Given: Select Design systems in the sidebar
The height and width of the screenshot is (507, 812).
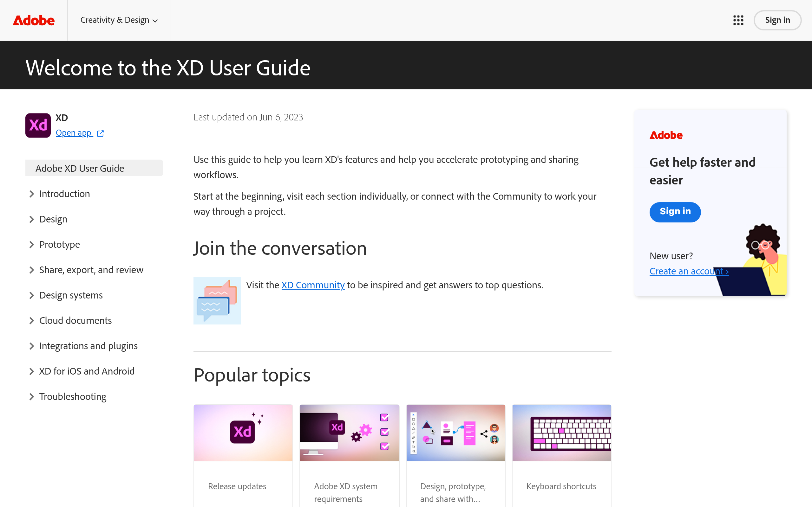Looking at the screenshot, I should tap(71, 295).
